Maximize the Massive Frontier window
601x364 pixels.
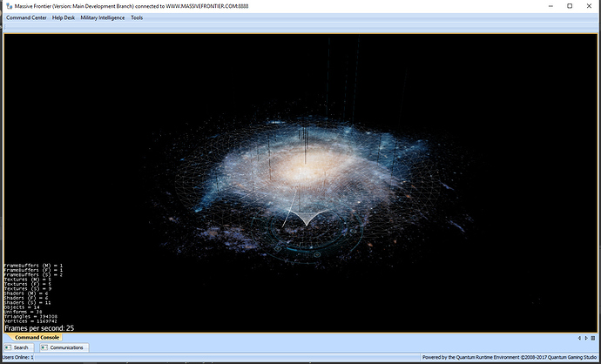(570, 6)
